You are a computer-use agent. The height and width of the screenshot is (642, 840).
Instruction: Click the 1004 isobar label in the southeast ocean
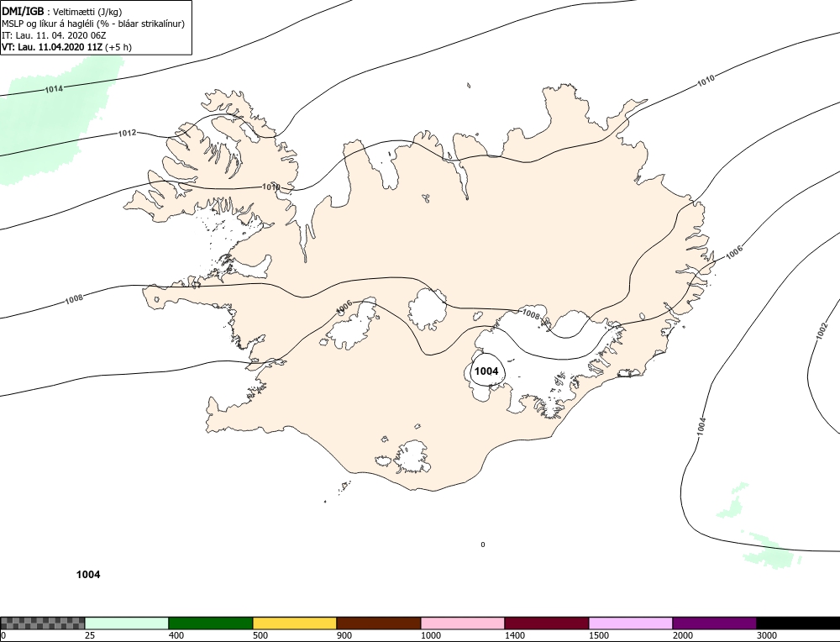coord(701,425)
